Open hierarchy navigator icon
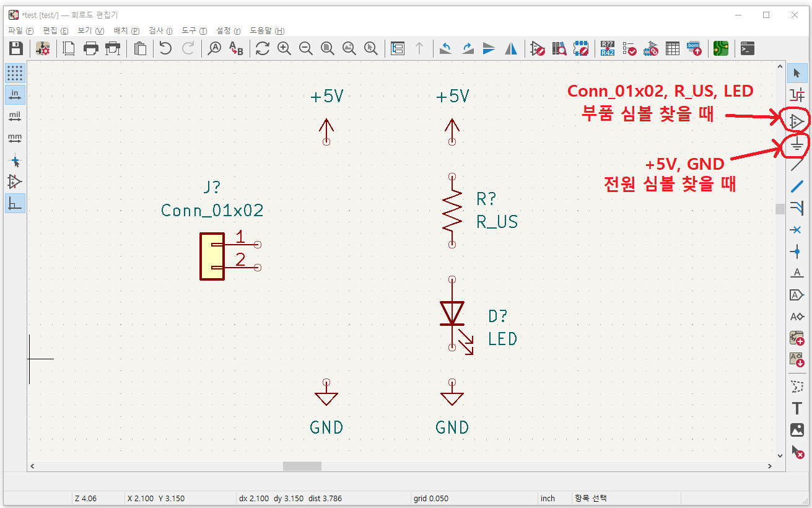This screenshot has height=508, width=812. coord(398,48)
